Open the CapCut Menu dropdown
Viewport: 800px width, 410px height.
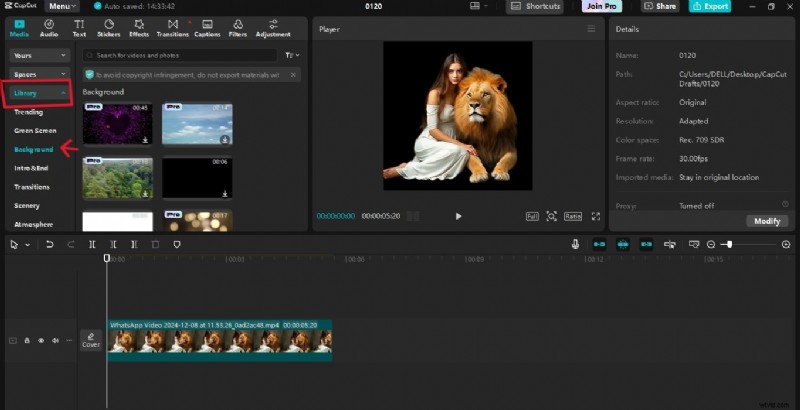pos(62,6)
